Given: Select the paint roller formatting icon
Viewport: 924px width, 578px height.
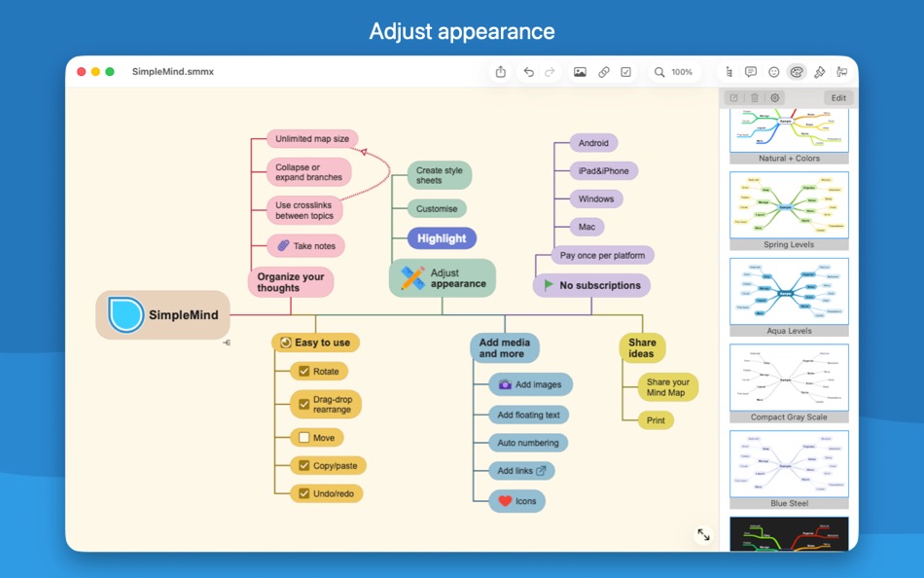Looking at the screenshot, I should tap(819, 71).
